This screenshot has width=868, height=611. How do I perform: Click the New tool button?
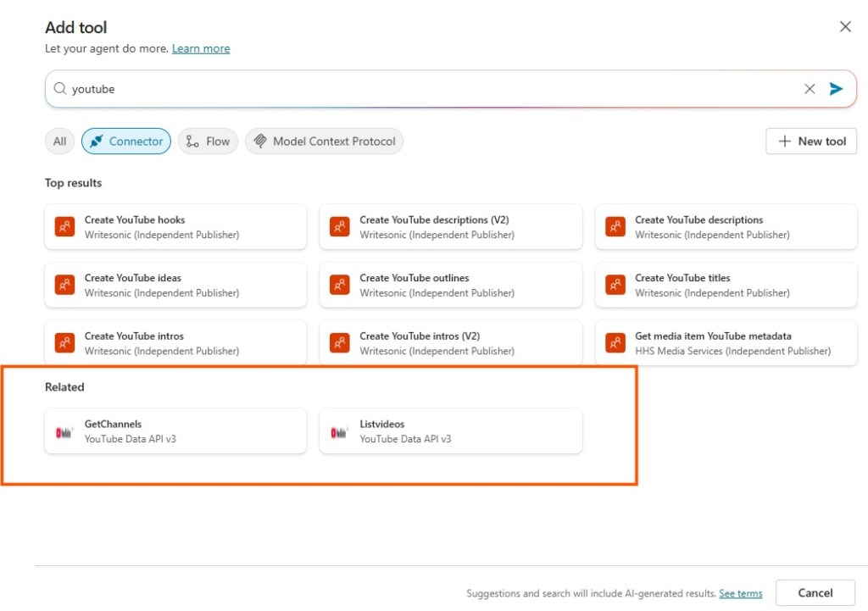click(x=811, y=142)
